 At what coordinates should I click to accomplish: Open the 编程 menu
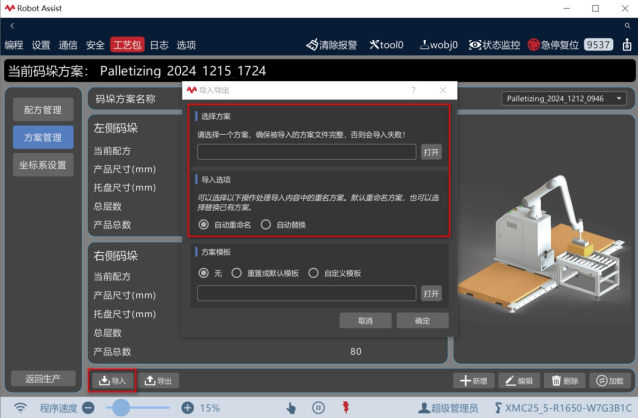click(14, 45)
